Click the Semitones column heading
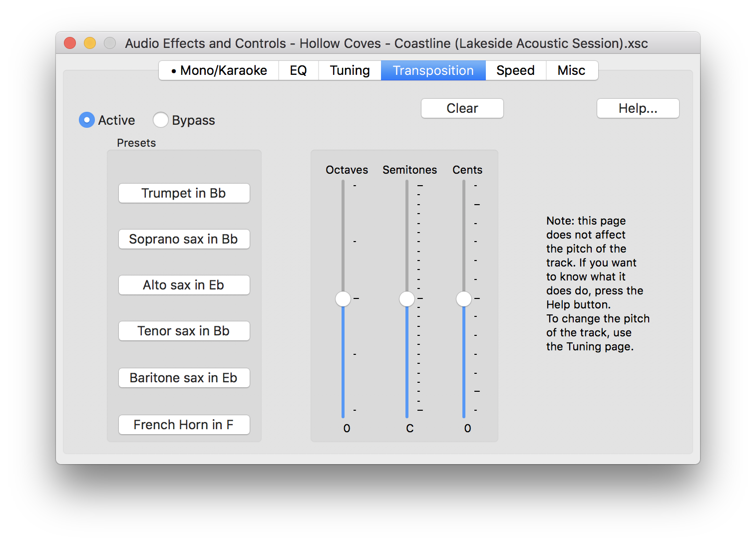The width and height of the screenshot is (756, 544). coord(410,170)
